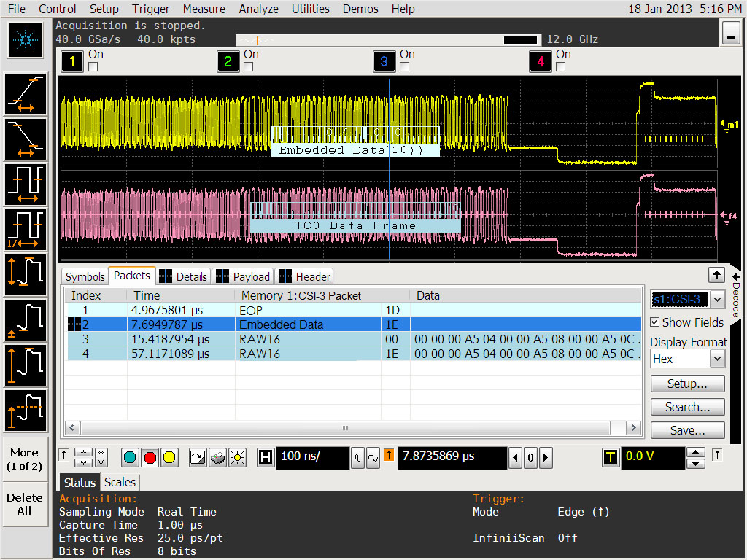Click the packet list horizontal scrollbar
This screenshot has width=747, height=560.
345,428
